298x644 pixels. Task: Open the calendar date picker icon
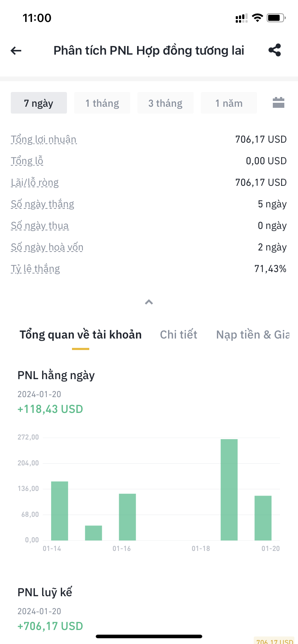pyautogui.click(x=278, y=103)
